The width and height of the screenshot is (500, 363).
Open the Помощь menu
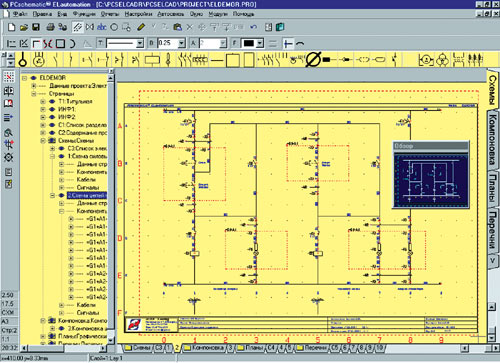tap(243, 14)
